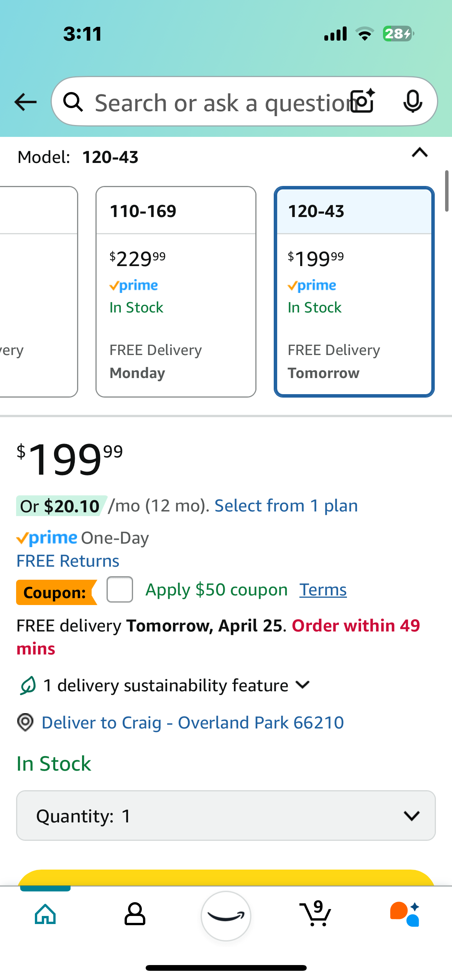
Task: Open the account profile tab
Action: [135, 914]
